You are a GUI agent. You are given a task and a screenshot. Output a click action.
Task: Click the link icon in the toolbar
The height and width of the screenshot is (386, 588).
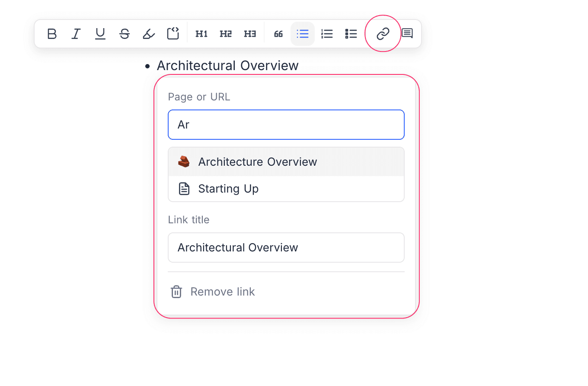[382, 33]
